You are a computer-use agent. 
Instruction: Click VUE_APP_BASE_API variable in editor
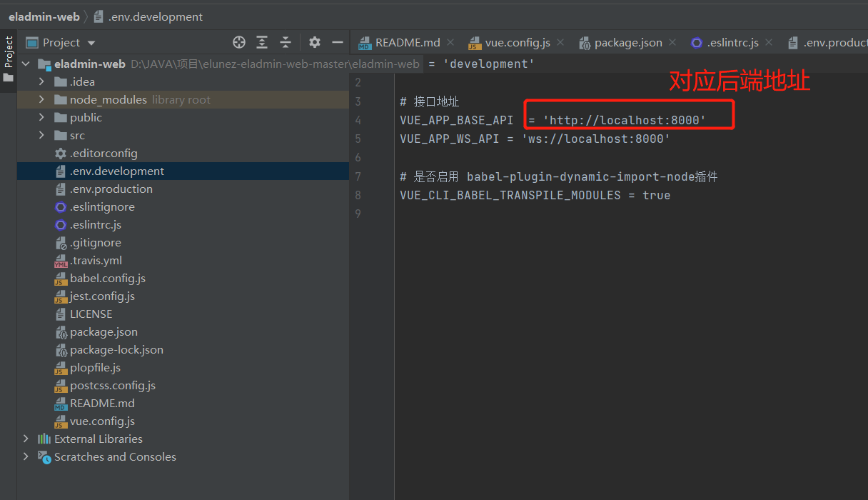point(457,120)
